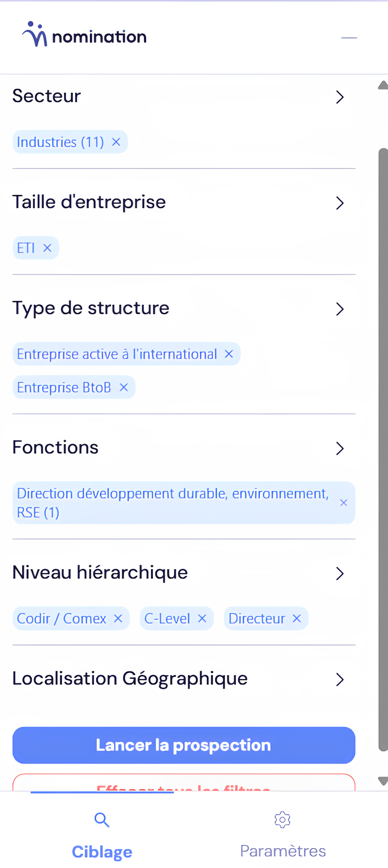
Task: Remove the Directeur hierarchy chip
Action: click(x=297, y=618)
